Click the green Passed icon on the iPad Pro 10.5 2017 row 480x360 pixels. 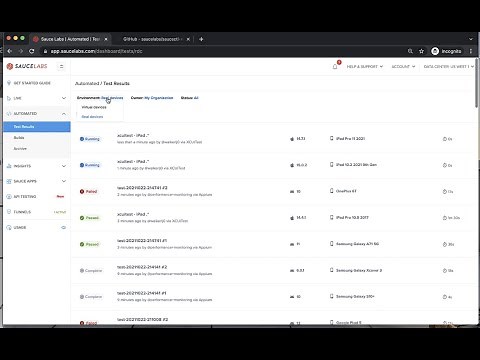point(82,218)
